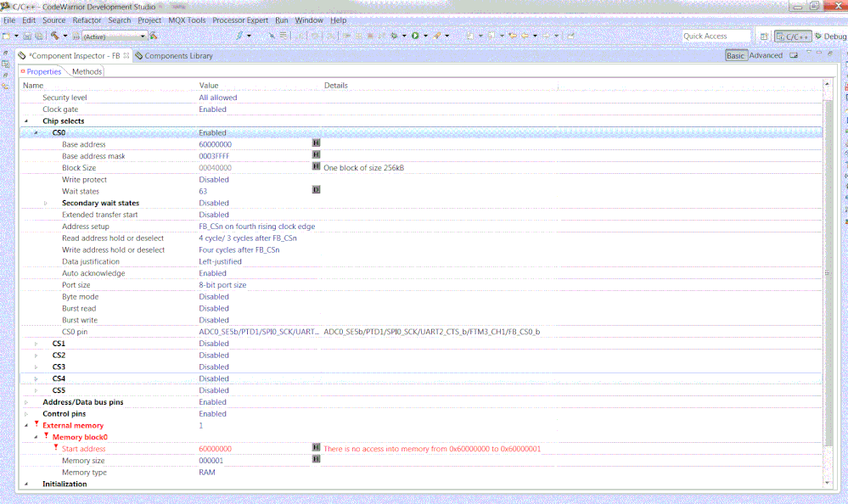Open the Refactor menu

click(87, 20)
